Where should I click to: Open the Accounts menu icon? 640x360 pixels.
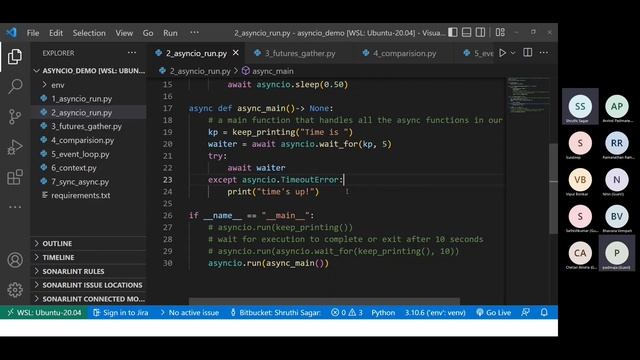tap(15, 260)
